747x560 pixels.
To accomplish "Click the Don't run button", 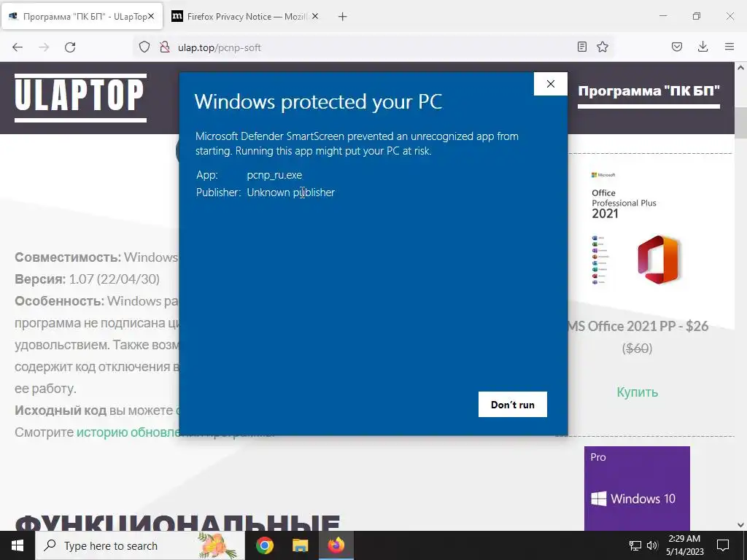I will pyautogui.click(x=513, y=404).
